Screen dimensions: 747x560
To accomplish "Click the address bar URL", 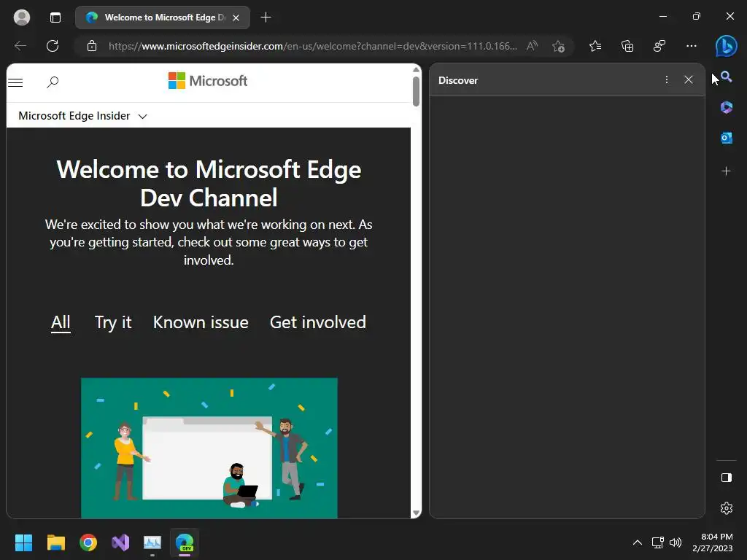I will point(312,46).
